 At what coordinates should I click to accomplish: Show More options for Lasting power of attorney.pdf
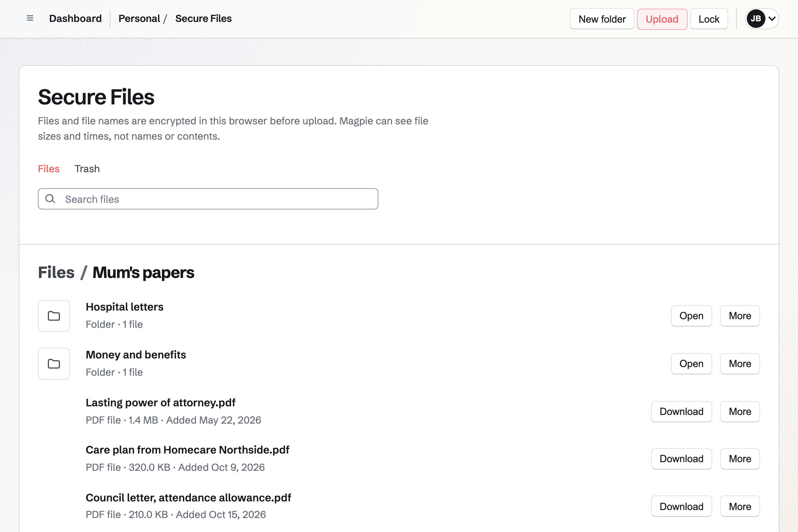pos(739,412)
